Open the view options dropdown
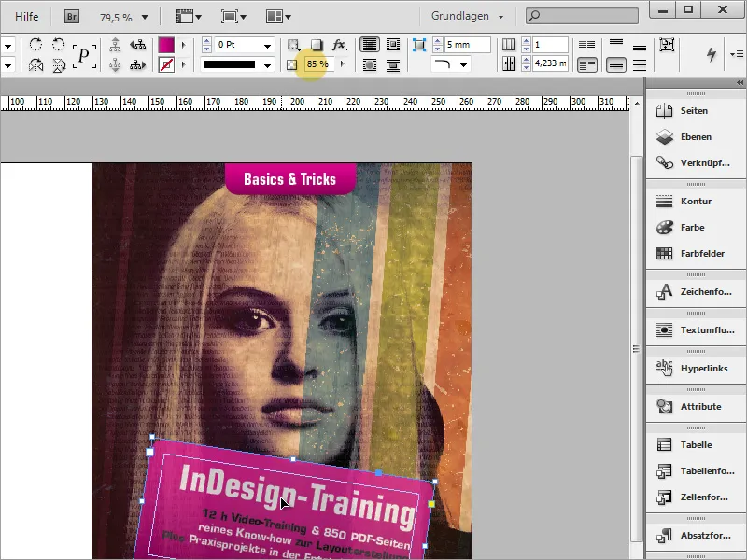 (x=190, y=17)
